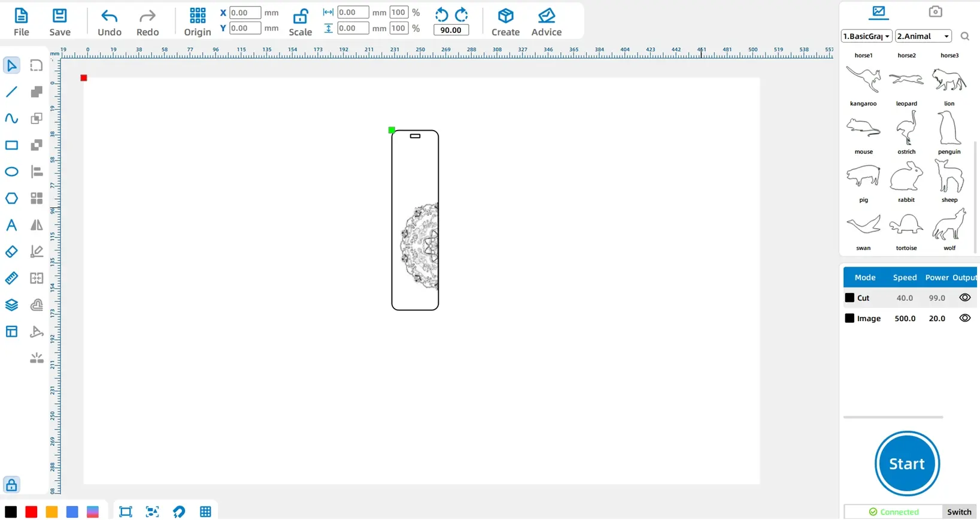The width and height of the screenshot is (980, 520).
Task: Insert the tortoise shape thumbnail
Action: 906,225
